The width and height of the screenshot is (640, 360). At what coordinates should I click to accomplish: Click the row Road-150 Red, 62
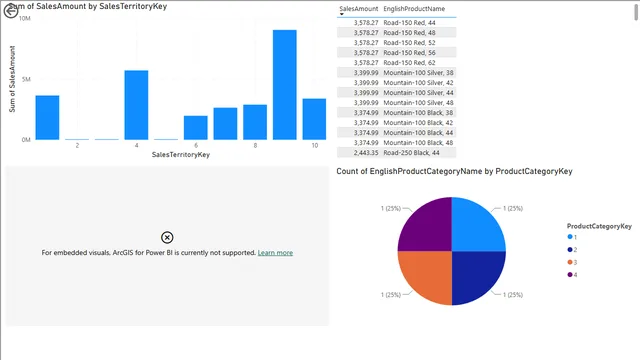(x=396, y=62)
